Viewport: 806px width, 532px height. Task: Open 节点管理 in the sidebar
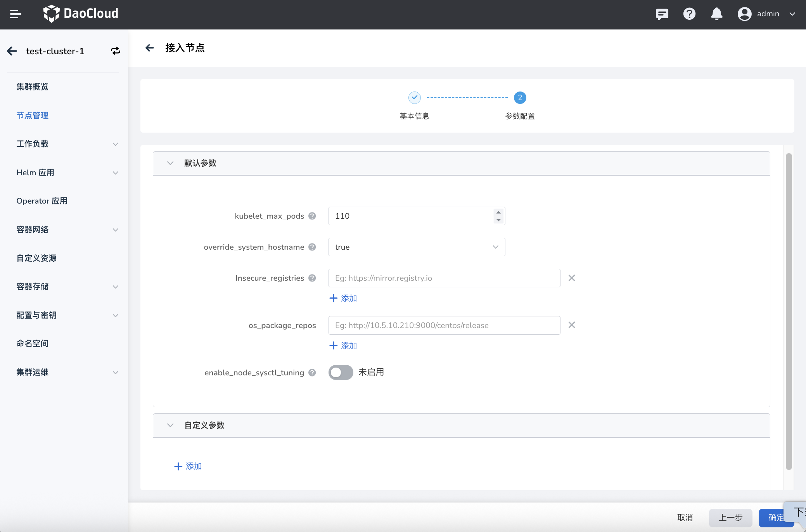coord(33,116)
